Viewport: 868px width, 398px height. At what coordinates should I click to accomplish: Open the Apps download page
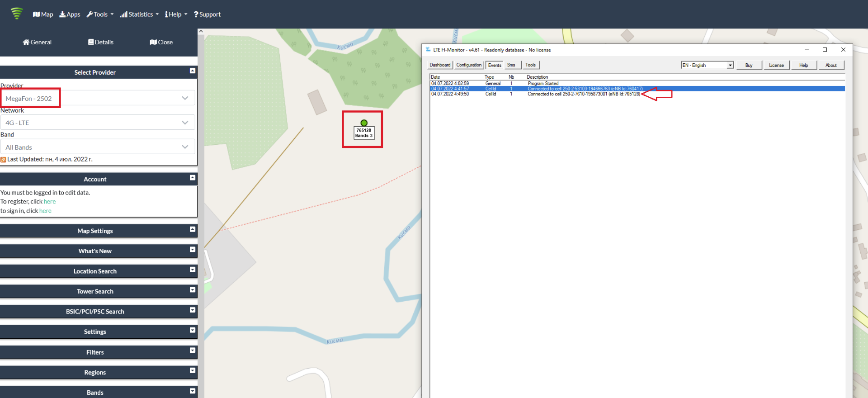pyautogui.click(x=70, y=14)
